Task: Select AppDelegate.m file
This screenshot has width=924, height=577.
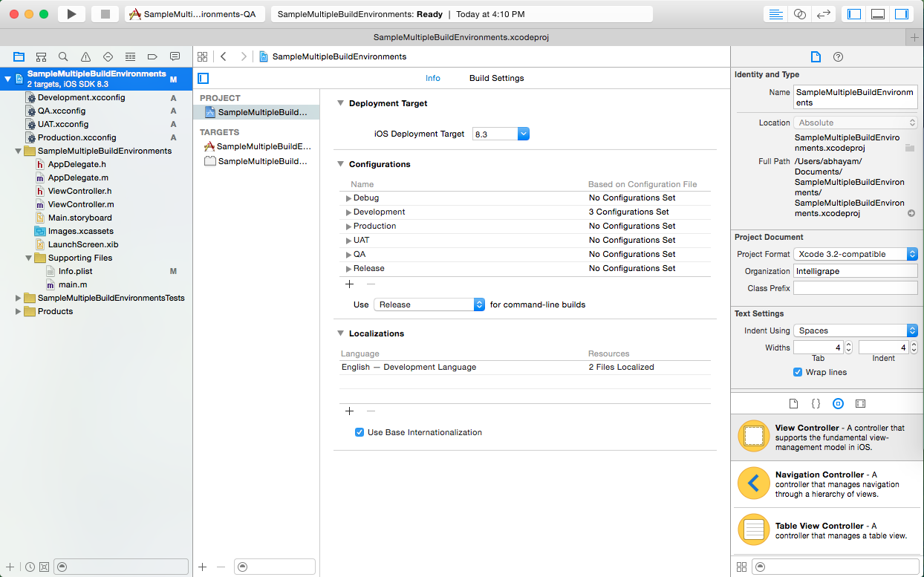Action: click(x=78, y=177)
